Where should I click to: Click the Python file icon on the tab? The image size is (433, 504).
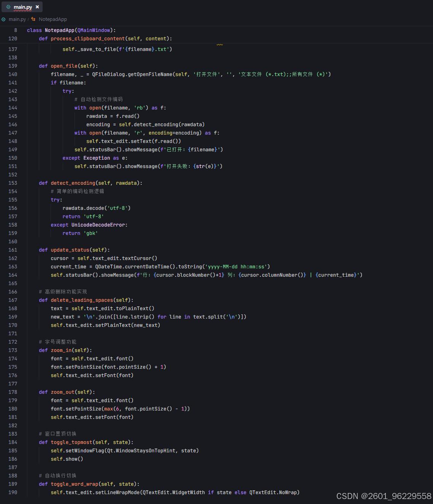(8, 7)
